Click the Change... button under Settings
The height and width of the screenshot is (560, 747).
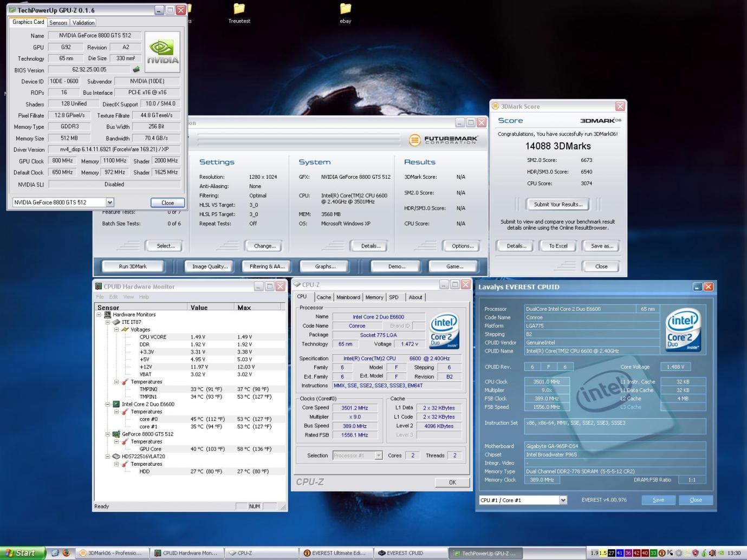265,246
